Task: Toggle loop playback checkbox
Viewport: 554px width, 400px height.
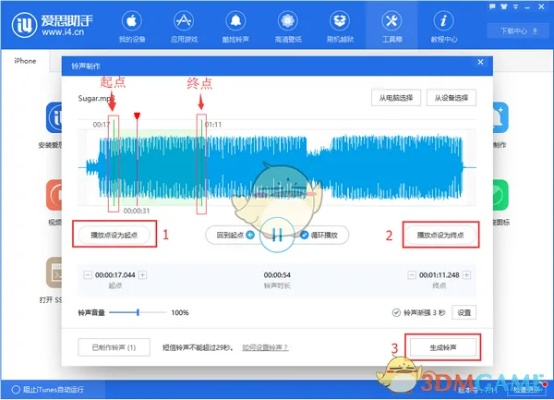Action: 304,235
